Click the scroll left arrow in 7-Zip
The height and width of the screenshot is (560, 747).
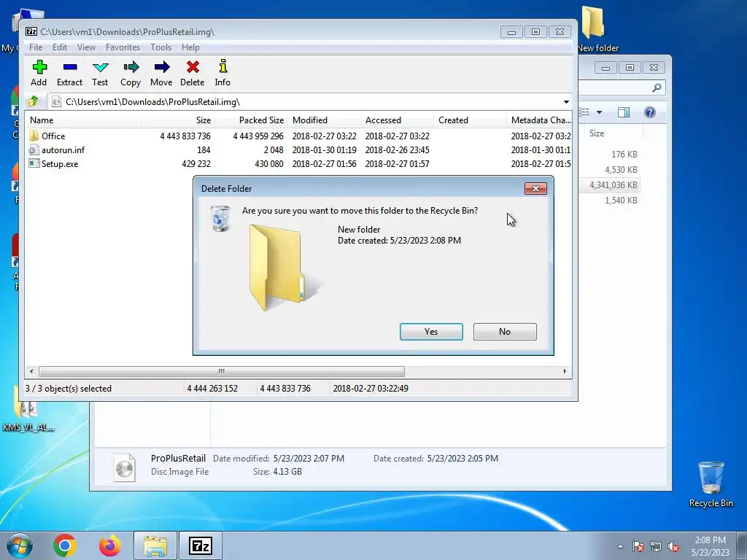click(x=31, y=371)
